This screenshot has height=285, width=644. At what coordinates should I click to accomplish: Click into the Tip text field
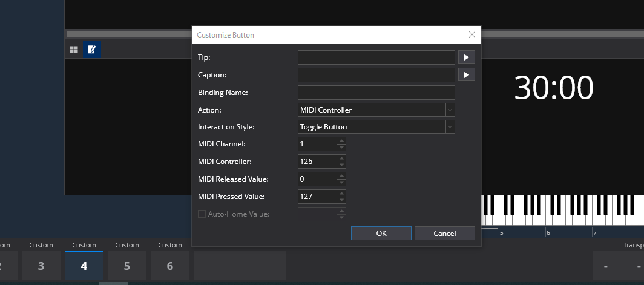(x=376, y=57)
